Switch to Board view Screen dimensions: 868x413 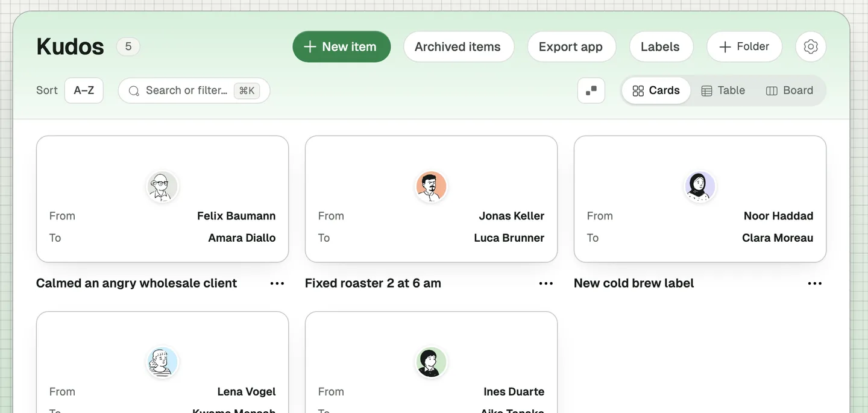(x=790, y=90)
